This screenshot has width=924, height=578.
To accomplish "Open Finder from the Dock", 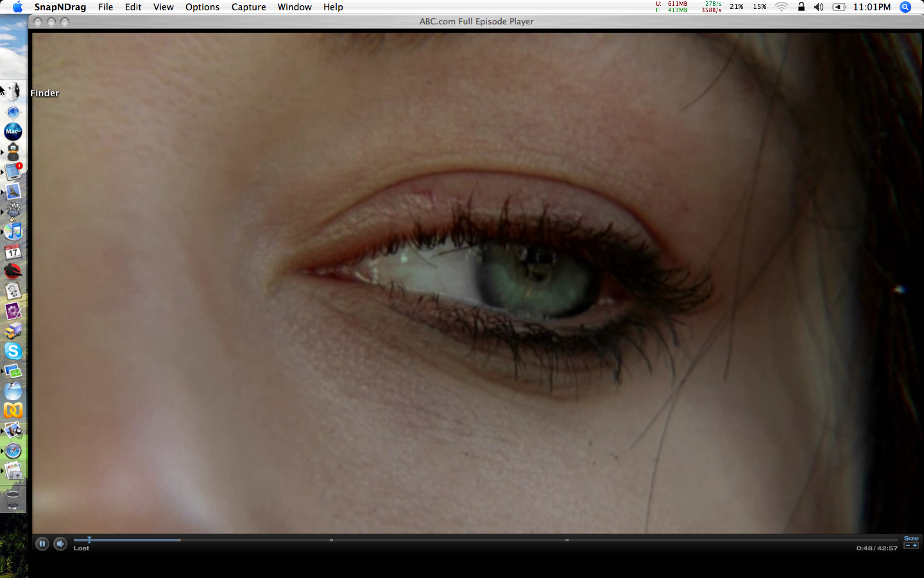I will tap(13, 92).
